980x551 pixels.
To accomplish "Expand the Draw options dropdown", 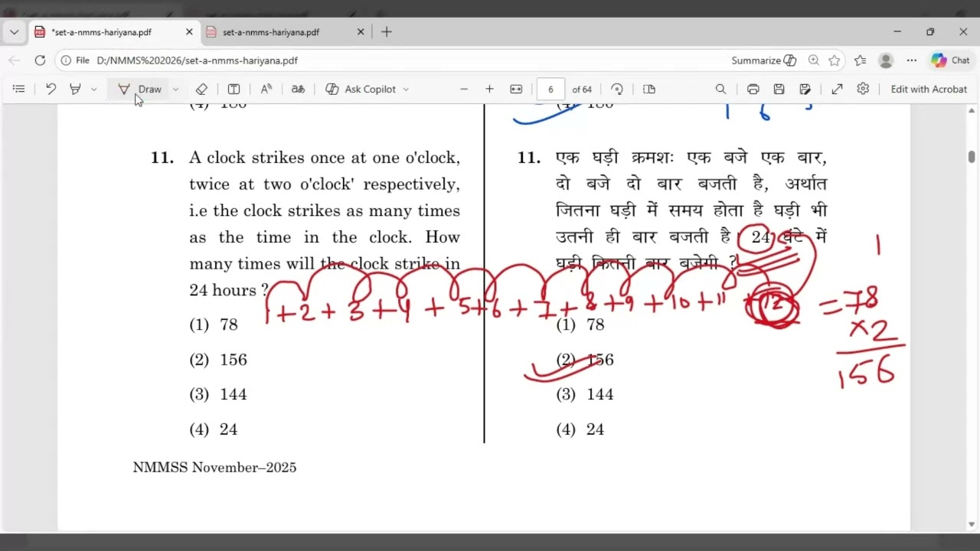I will point(175,90).
